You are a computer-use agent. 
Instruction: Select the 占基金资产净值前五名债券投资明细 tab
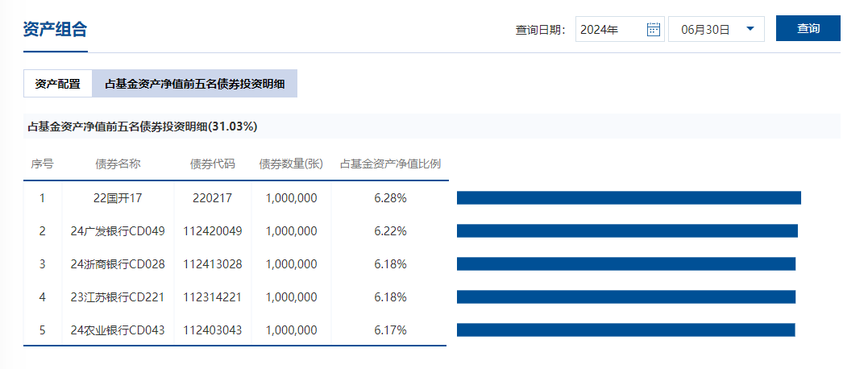pos(194,83)
